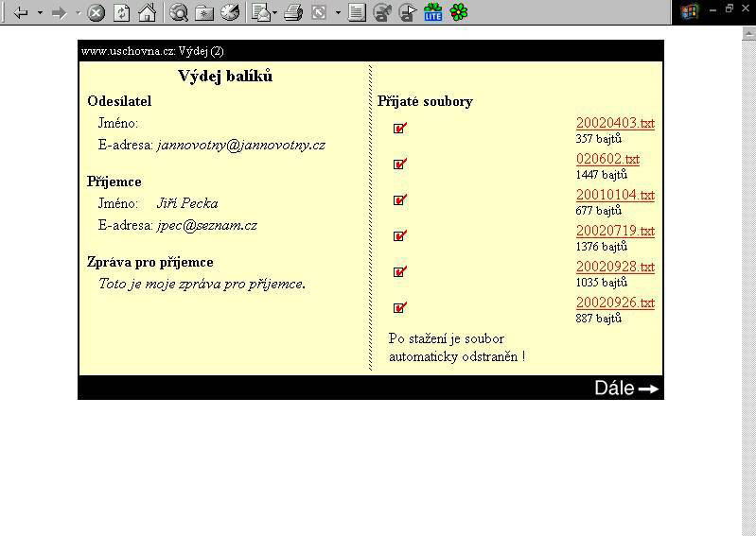Open the History clock toolbar icon
756x536 pixels.
pyautogui.click(x=230, y=13)
